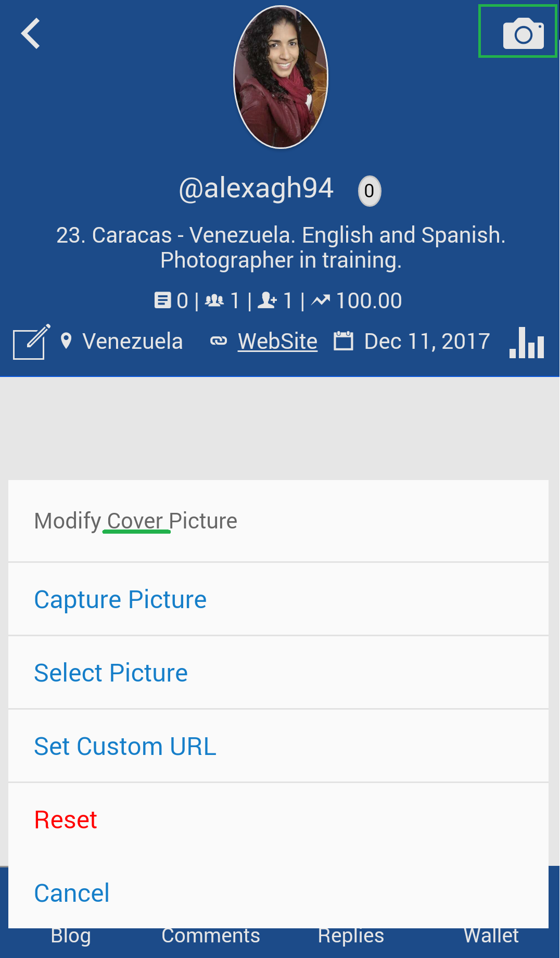Screen dimensions: 560x958
Task: Tap the followers group icon
Action: [x=214, y=300]
